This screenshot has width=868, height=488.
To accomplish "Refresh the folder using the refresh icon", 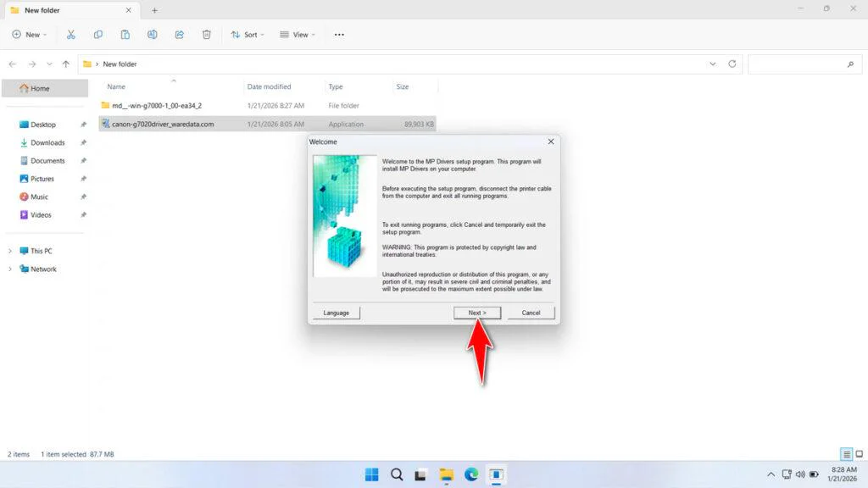I will pos(730,64).
